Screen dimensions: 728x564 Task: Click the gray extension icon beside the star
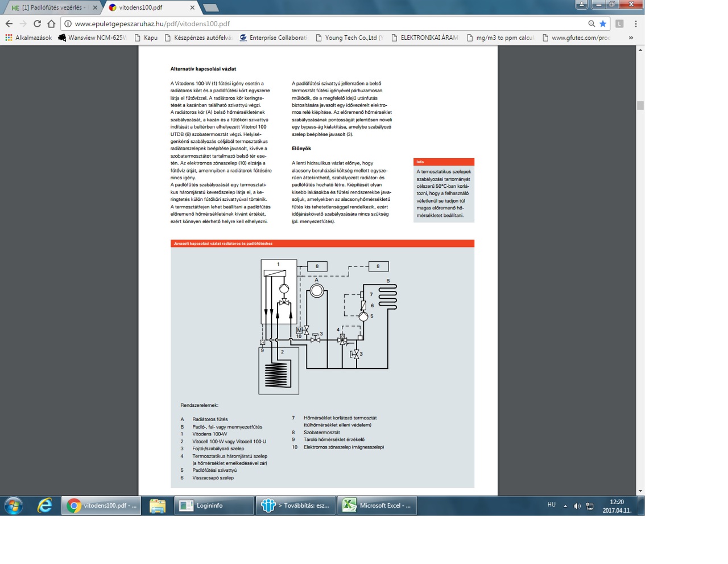coord(620,24)
